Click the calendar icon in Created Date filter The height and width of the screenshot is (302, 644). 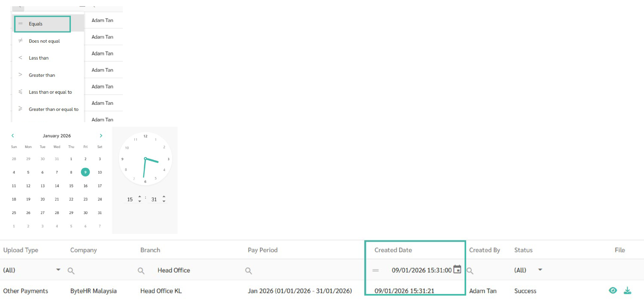pyautogui.click(x=457, y=269)
